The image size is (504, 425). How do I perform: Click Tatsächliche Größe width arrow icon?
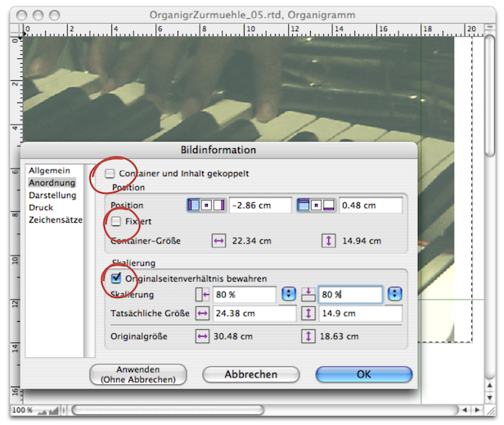tap(201, 314)
